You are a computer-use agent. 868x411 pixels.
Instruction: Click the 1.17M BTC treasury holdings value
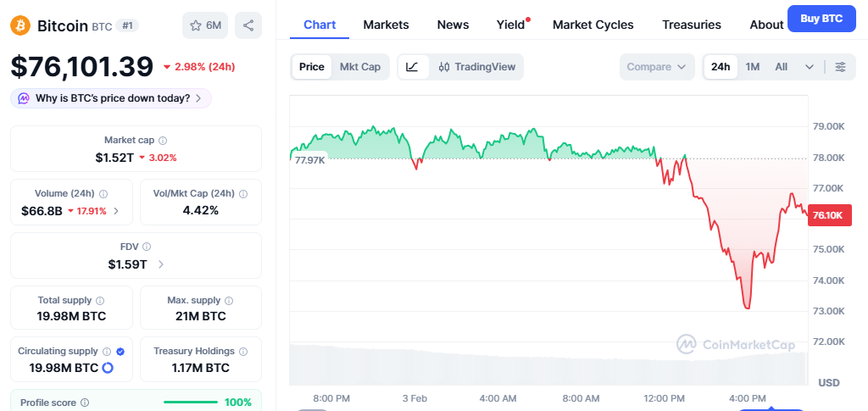(x=200, y=368)
